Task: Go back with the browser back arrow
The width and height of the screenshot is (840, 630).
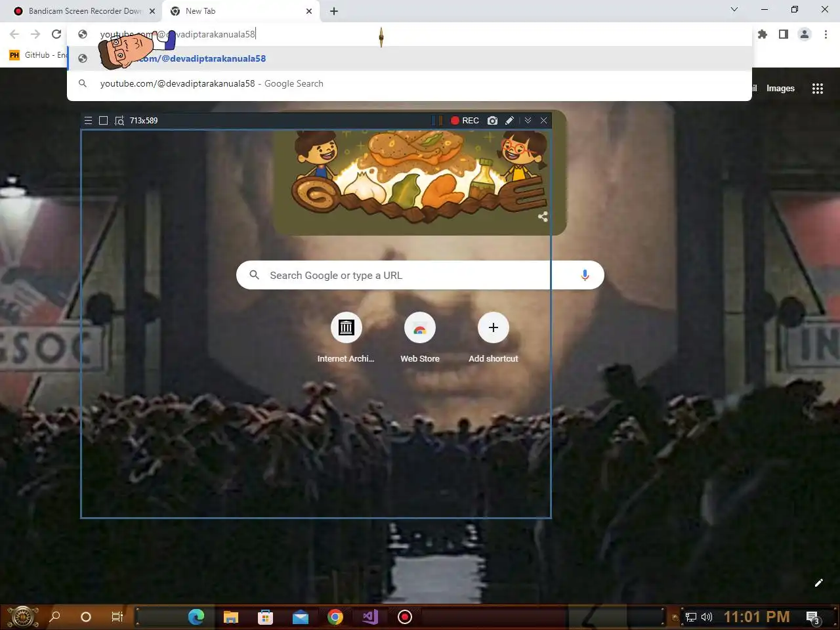Action: click(x=14, y=34)
